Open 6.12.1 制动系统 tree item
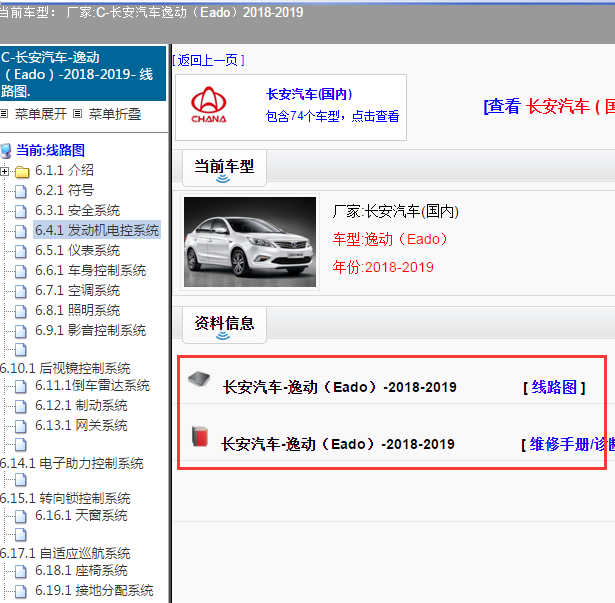This screenshot has width=615, height=603. point(81,405)
